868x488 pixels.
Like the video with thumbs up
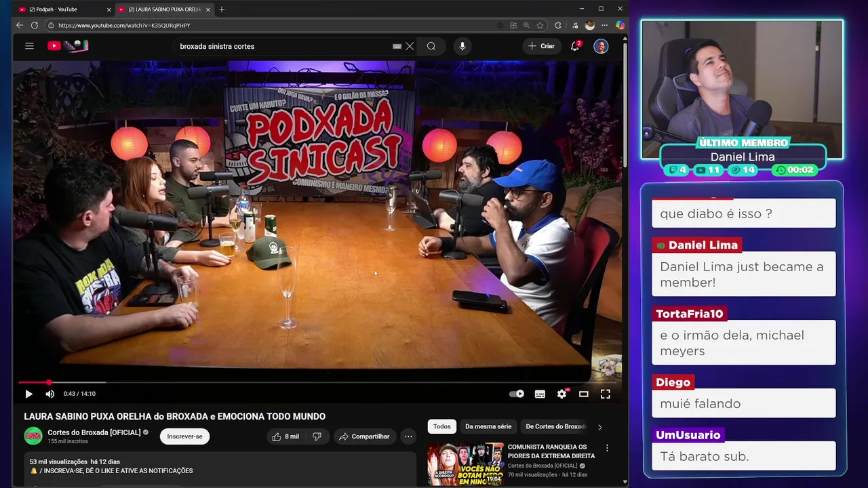(285, 436)
